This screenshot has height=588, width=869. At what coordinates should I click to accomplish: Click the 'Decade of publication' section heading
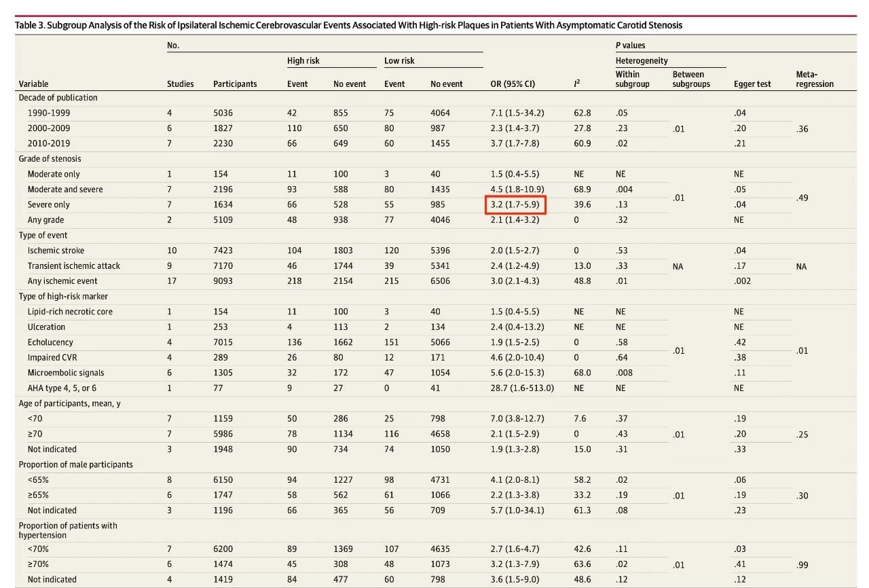[58, 98]
